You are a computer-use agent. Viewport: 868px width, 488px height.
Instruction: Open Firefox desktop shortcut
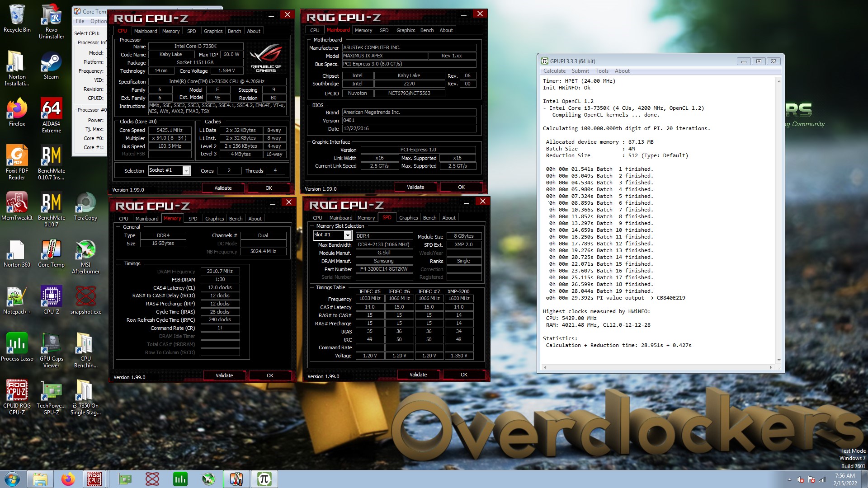click(17, 113)
